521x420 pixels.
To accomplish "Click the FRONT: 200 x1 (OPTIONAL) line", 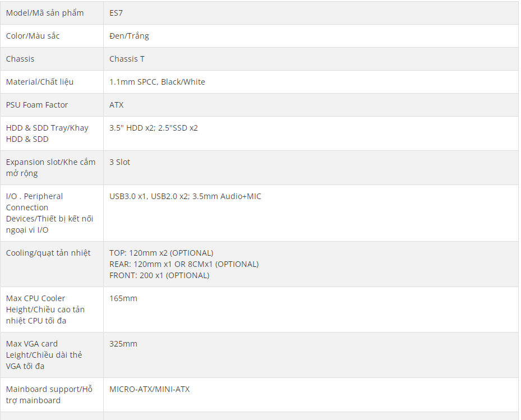I will pos(159,275).
